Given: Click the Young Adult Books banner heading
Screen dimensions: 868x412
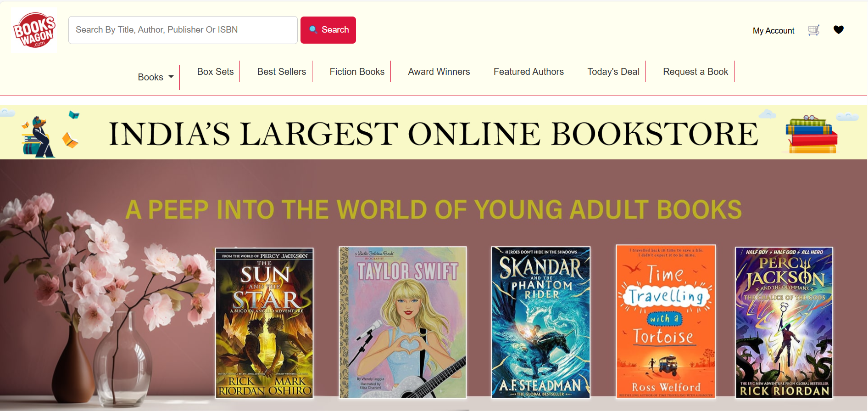Looking at the screenshot, I should [x=434, y=209].
